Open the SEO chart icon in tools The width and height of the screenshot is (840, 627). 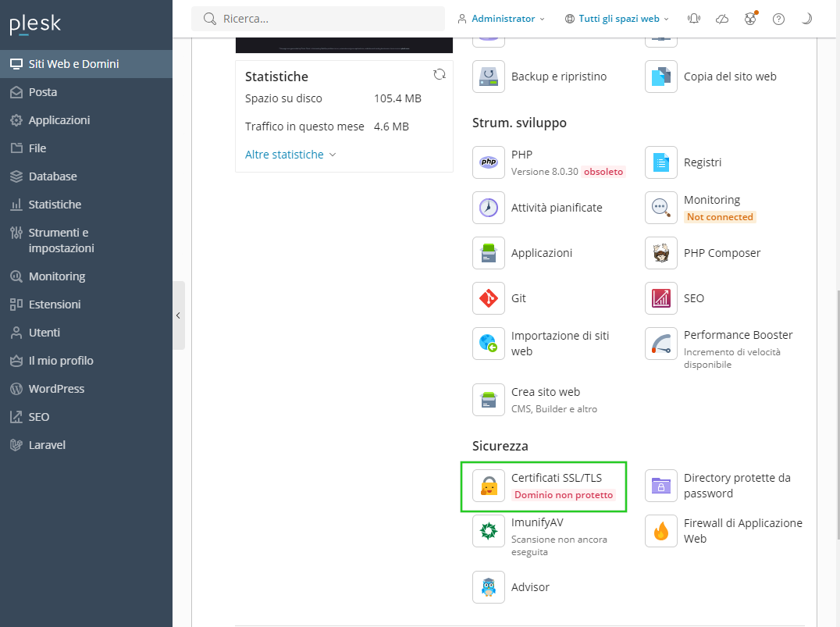pos(661,298)
